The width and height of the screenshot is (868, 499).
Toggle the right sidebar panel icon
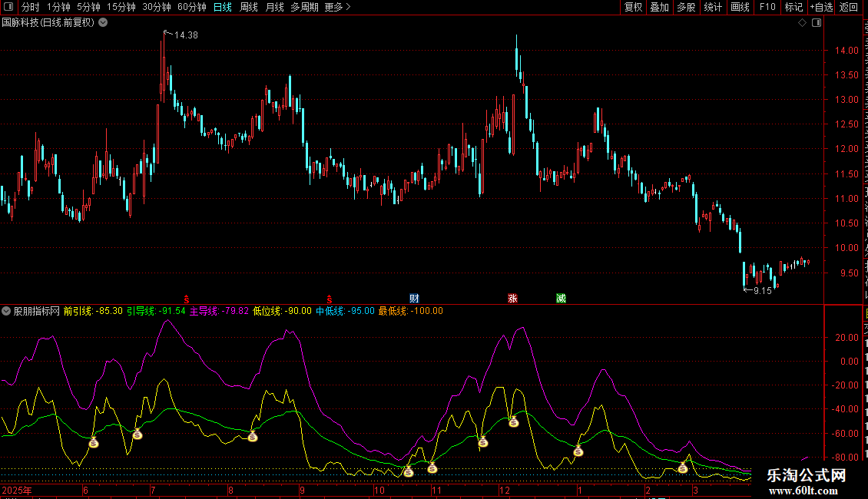coord(817,23)
